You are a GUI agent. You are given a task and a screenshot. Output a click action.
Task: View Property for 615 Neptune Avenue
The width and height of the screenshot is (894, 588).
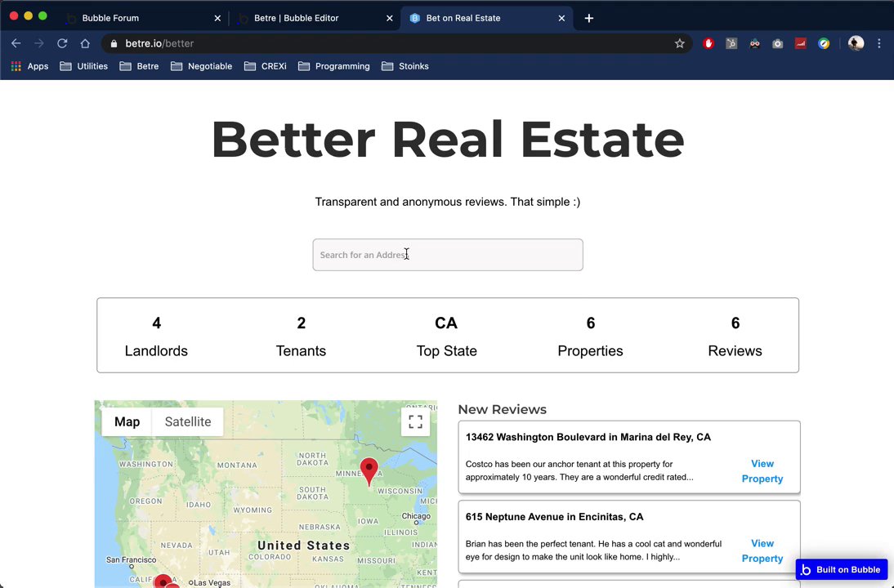pyautogui.click(x=762, y=551)
